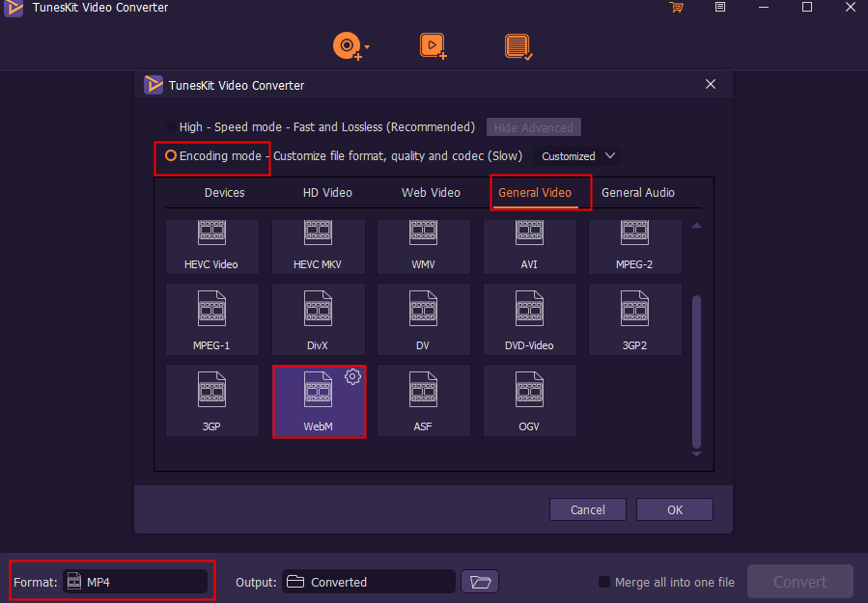Switch to the General Video tab
Screen dimensions: 868x603
[535, 193]
